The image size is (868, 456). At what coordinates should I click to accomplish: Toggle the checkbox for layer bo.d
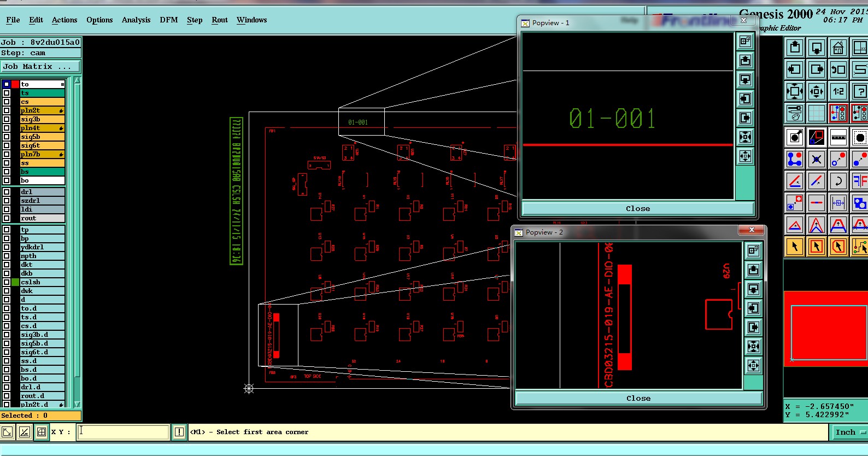[x=7, y=378]
